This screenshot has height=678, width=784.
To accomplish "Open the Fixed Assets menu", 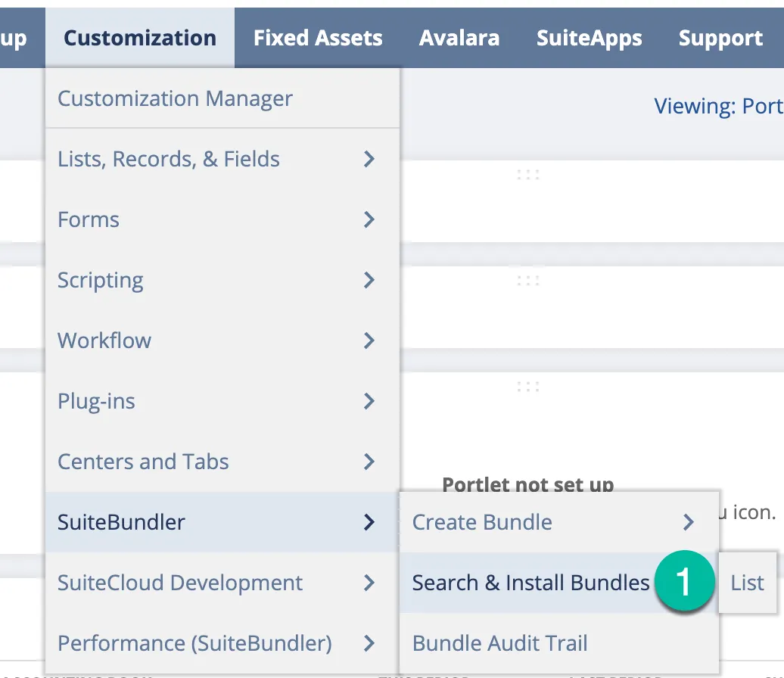I will coord(318,38).
